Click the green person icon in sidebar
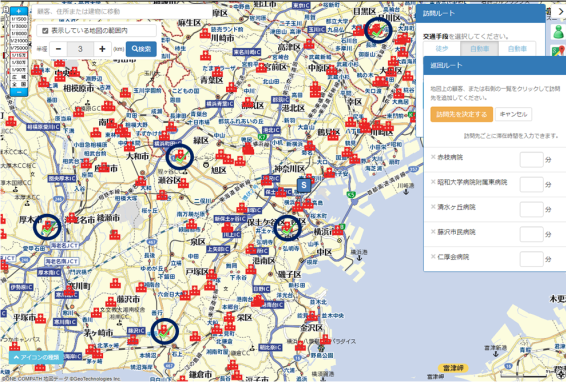The width and height of the screenshot is (567, 382). (558, 32)
